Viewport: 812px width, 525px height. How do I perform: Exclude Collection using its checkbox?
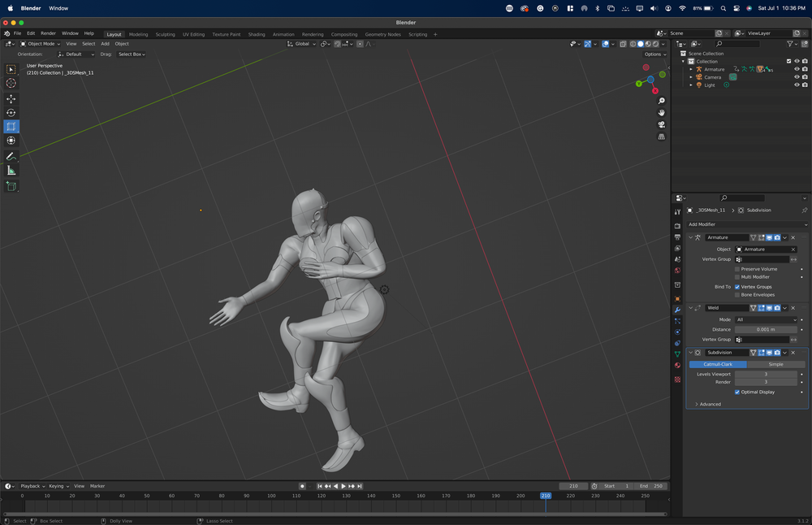tap(788, 61)
